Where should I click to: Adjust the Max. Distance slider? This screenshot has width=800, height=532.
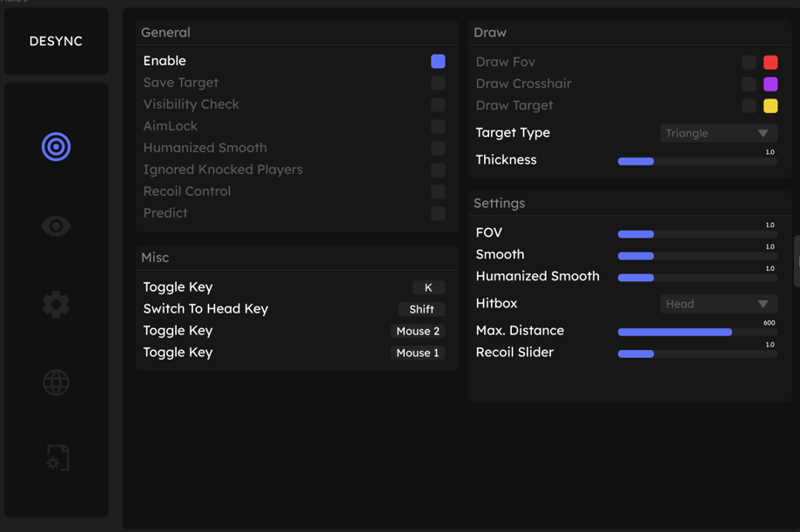[x=697, y=332]
